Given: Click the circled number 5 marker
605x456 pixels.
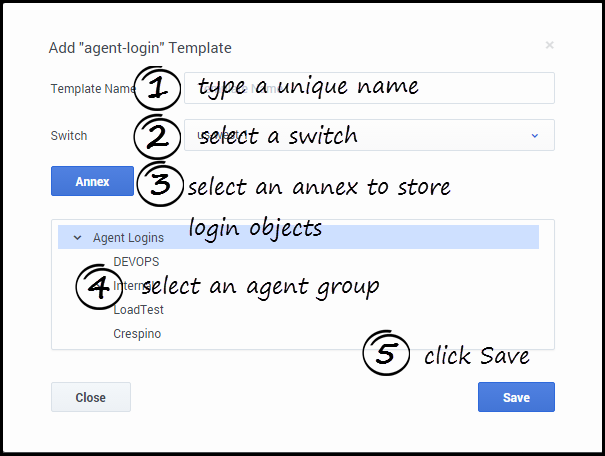Looking at the screenshot, I should coord(386,354).
